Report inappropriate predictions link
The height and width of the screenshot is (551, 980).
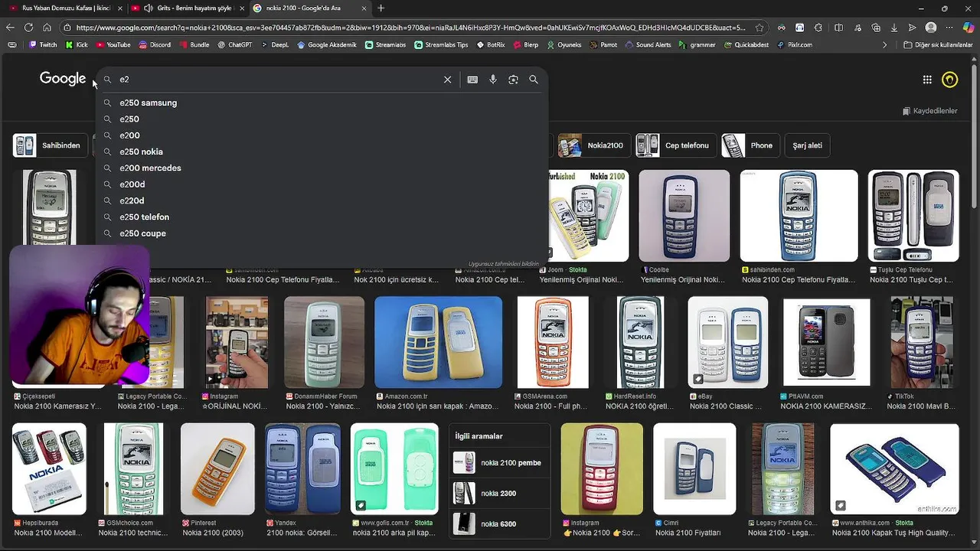pos(503,264)
